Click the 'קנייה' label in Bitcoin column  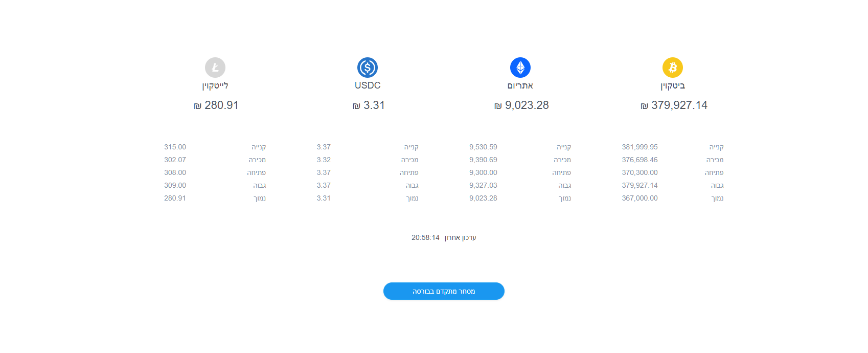[x=716, y=147]
